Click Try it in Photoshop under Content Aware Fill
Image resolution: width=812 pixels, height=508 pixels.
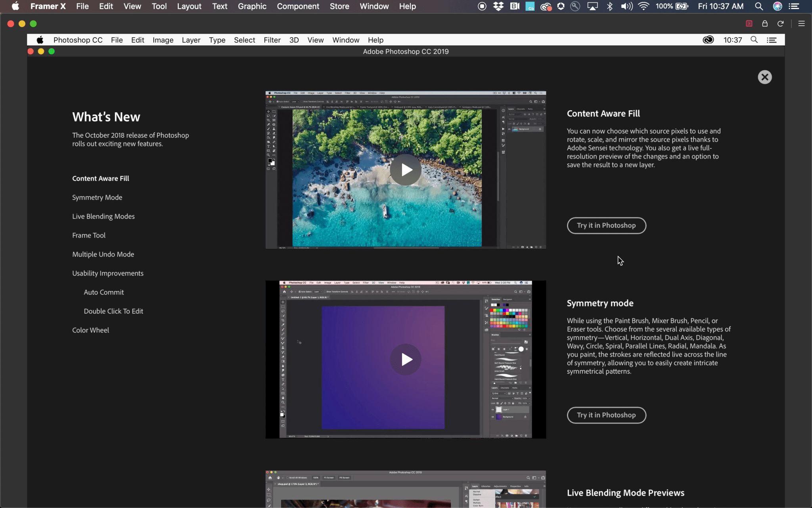click(x=606, y=225)
